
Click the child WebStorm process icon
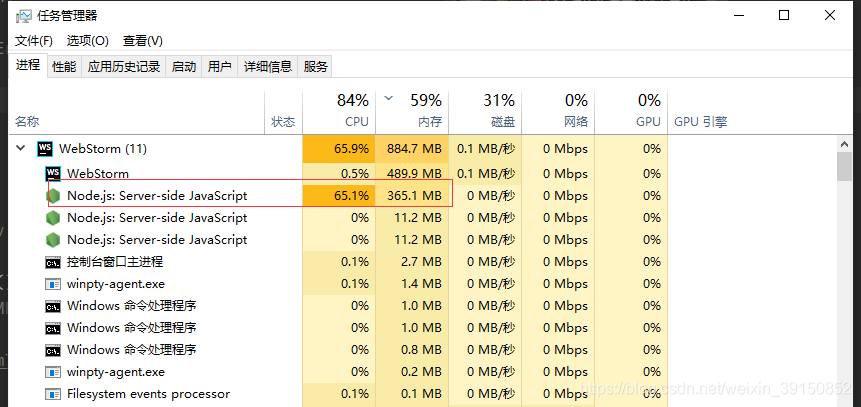point(53,174)
